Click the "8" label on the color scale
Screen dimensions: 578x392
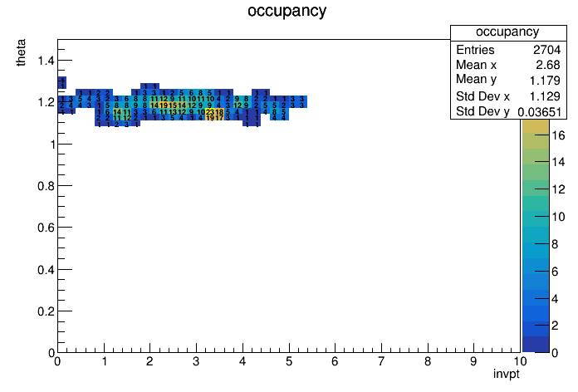click(x=555, y=244)
